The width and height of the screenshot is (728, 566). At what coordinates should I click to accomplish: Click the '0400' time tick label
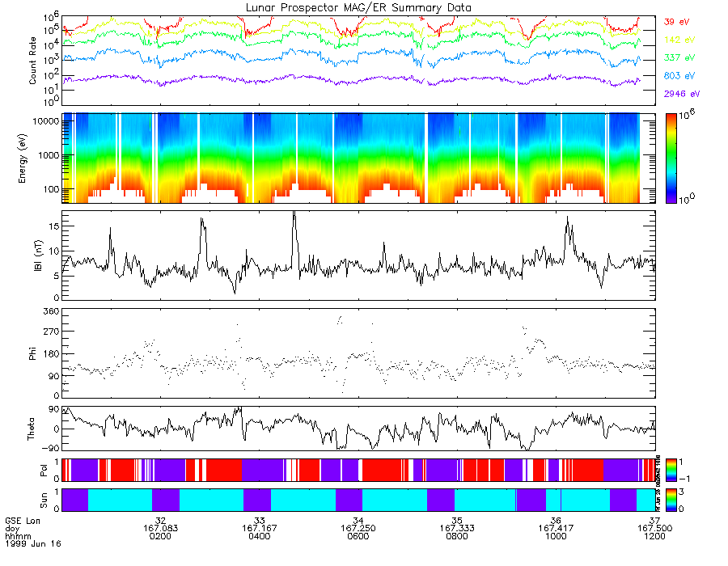click(259, 536)
